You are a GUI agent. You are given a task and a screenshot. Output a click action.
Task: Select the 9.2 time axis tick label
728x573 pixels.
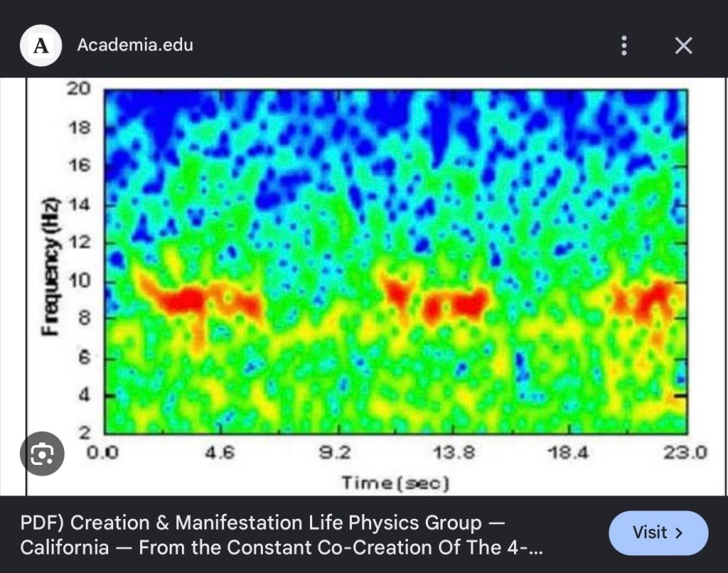tap(334, 452)
